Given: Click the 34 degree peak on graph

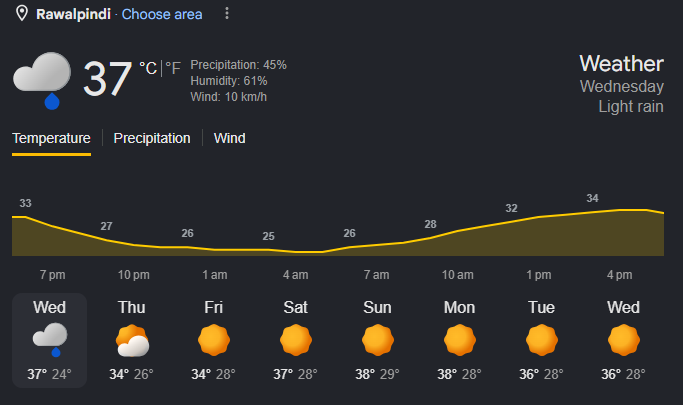Looking at the screenshot, I should pos(592,198).
